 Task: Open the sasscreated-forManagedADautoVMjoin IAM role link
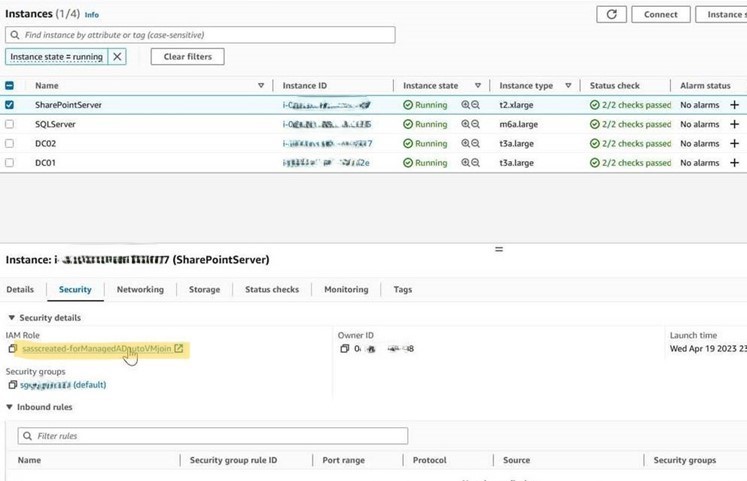[97, 349]
